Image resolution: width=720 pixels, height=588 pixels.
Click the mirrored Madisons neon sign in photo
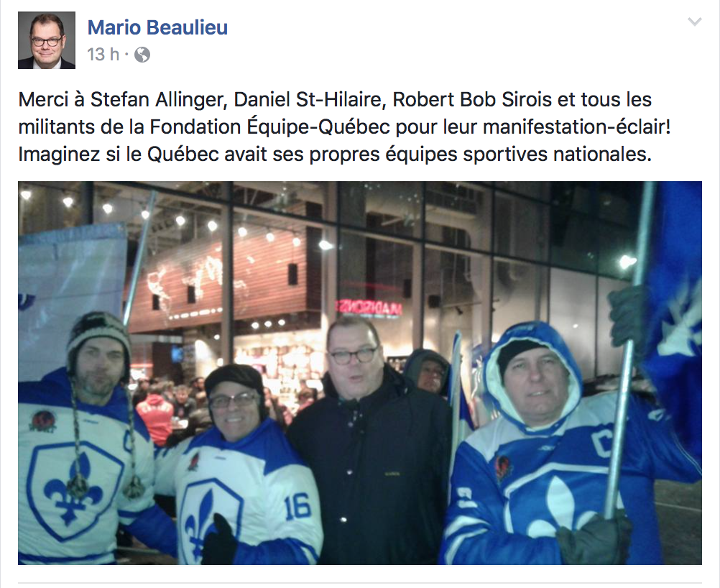pyautogui.click(x=369, y=308)
